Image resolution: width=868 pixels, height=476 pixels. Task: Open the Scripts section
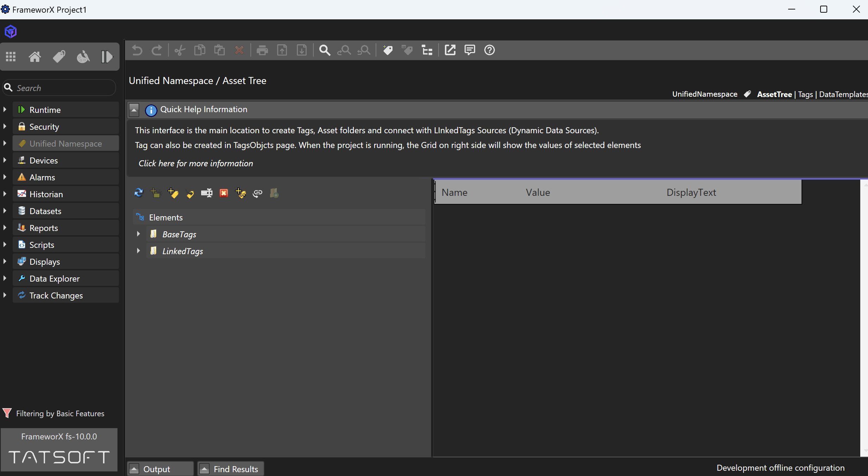[x=66, y=245]
